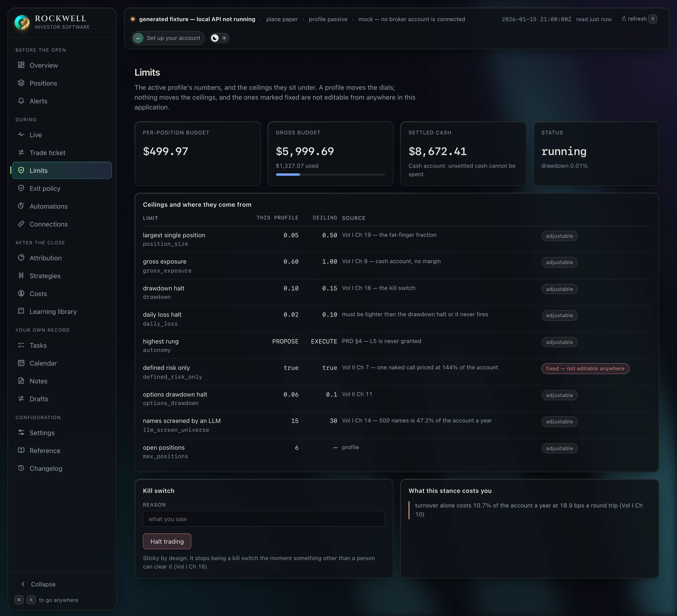677x616 pixels.
Task: Click the 'position_size' key text
Action: (x=165, y=244)
